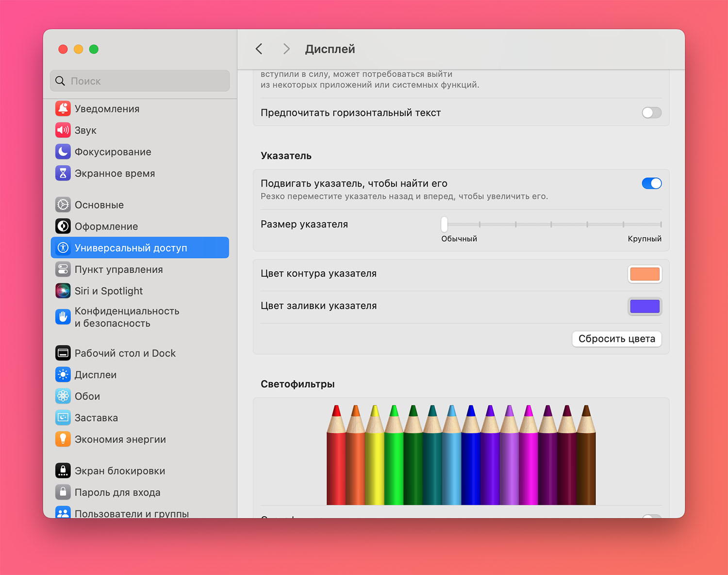Open Рабочий стол и Dock section
This screenshot has height=575, width=728.
[125, 353]
